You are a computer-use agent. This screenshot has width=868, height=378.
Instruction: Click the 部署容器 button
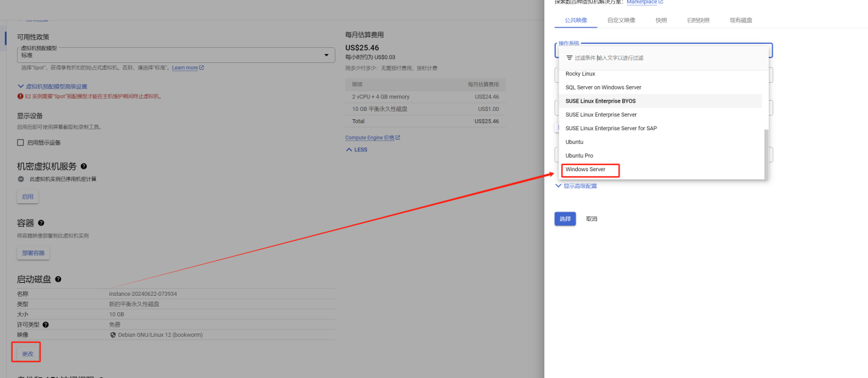[33, 253]
